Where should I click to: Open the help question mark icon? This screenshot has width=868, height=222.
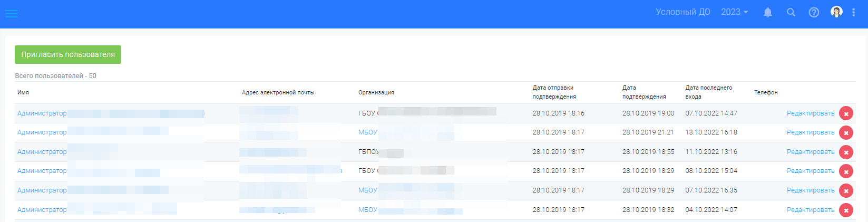coord(814,12)
